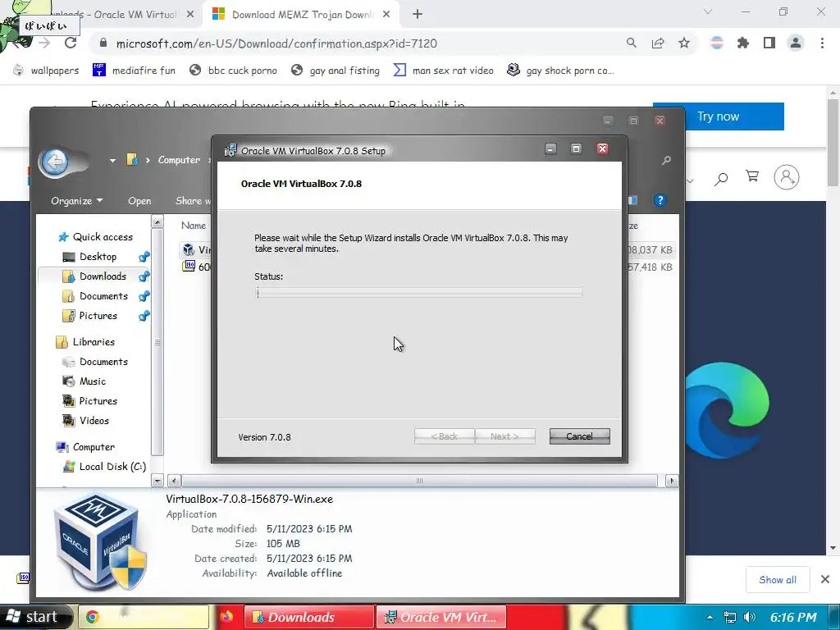Bookmark this page with the star icon
The width and height of the screenshot is (840, 630).
point(684,43)
